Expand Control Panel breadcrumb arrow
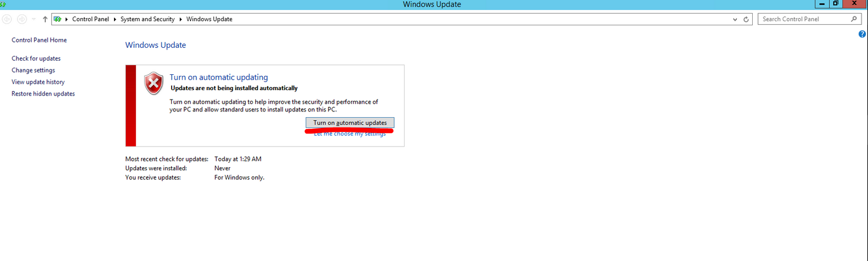 115,19
